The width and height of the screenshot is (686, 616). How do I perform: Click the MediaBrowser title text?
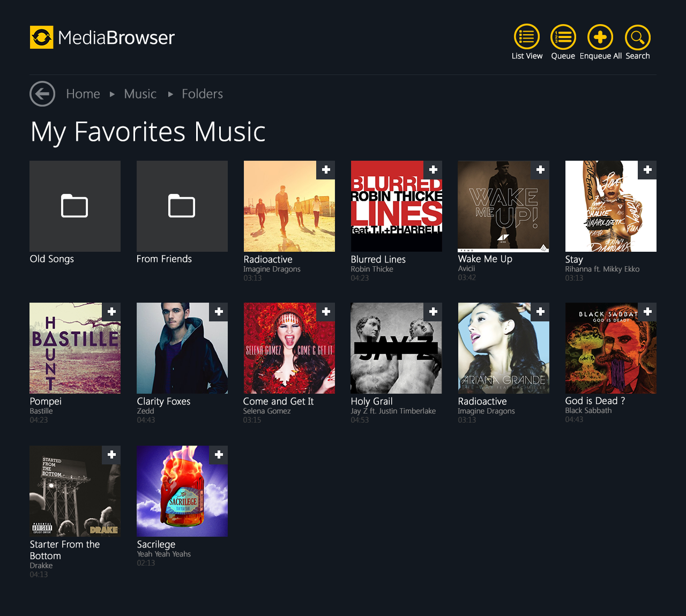(116, 37)
